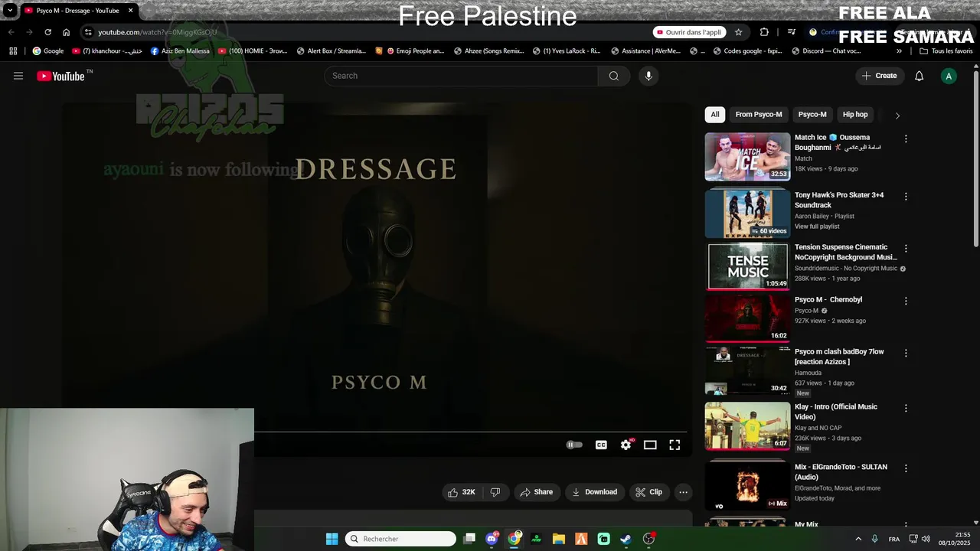Viewport: 980px width, 551px height.
Task: Open options for ElGrandeToto SULTAN mix
Action: (x=906, y=468)
